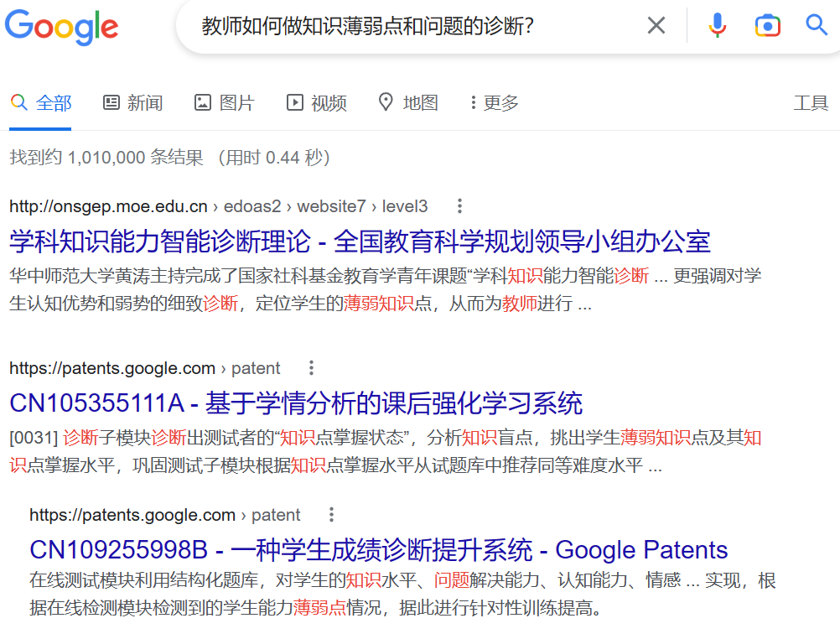Click the videos icon beside 视频
Screen dimensions: 840x639
point(294,102)
